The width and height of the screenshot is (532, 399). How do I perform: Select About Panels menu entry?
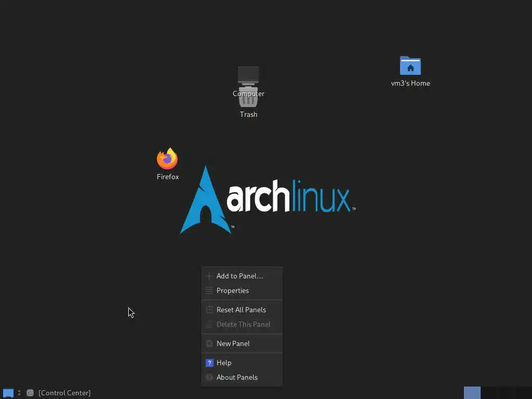click(242, 377)
